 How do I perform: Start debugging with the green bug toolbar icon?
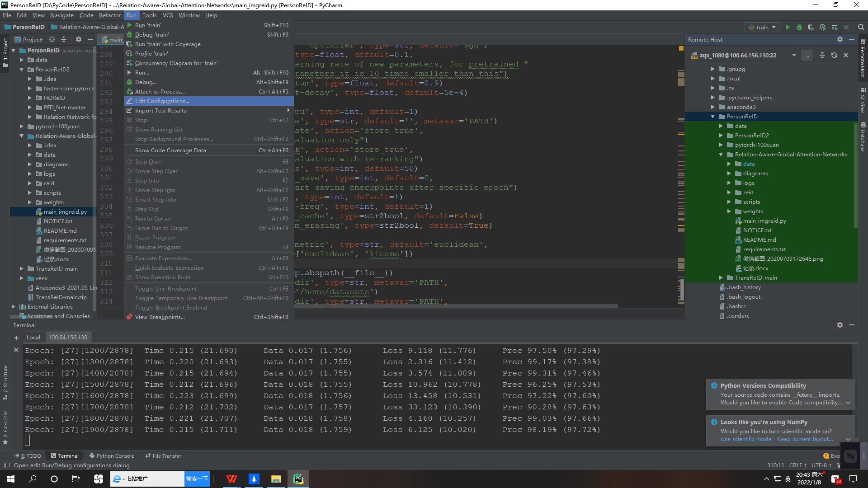pos(799,27)
